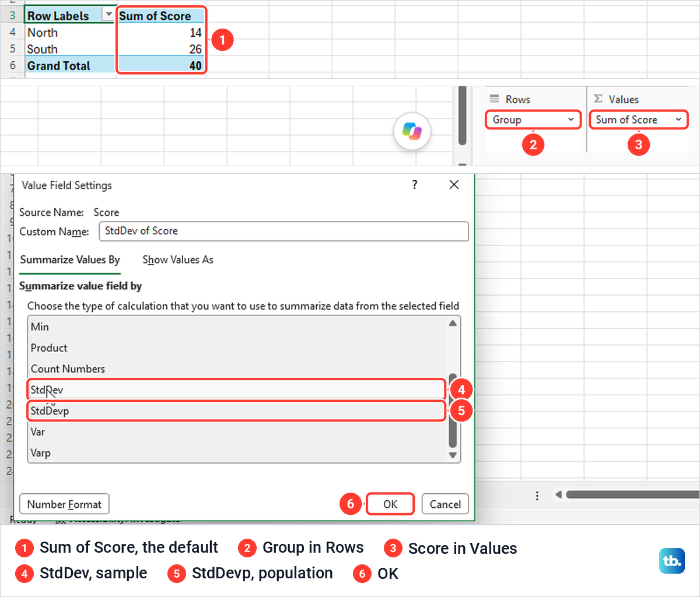The height and width of the screenshot is (597, 700).
Task: Select the row 3 header
Action: click(x=12, y=16)
